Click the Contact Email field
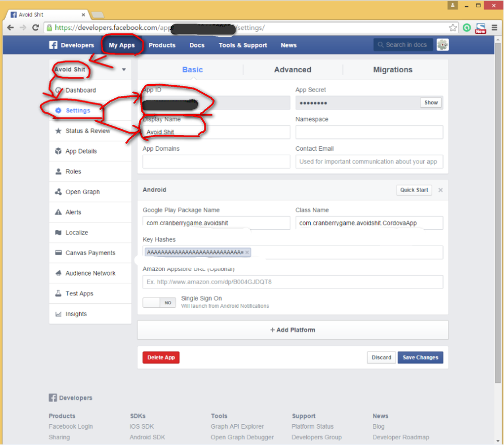 coord(369,162)
